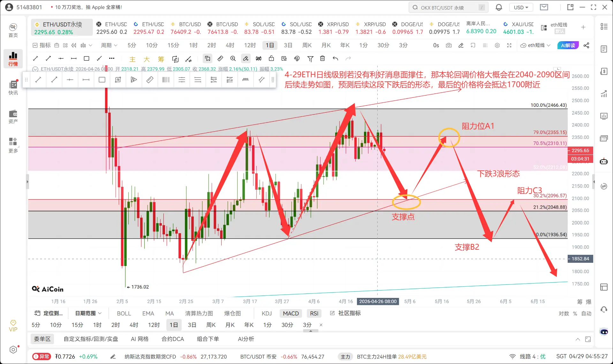Toggle the RSI indicator
This screenshot has height=364, width=613.
pyautogui.click(x=314, y=313)
